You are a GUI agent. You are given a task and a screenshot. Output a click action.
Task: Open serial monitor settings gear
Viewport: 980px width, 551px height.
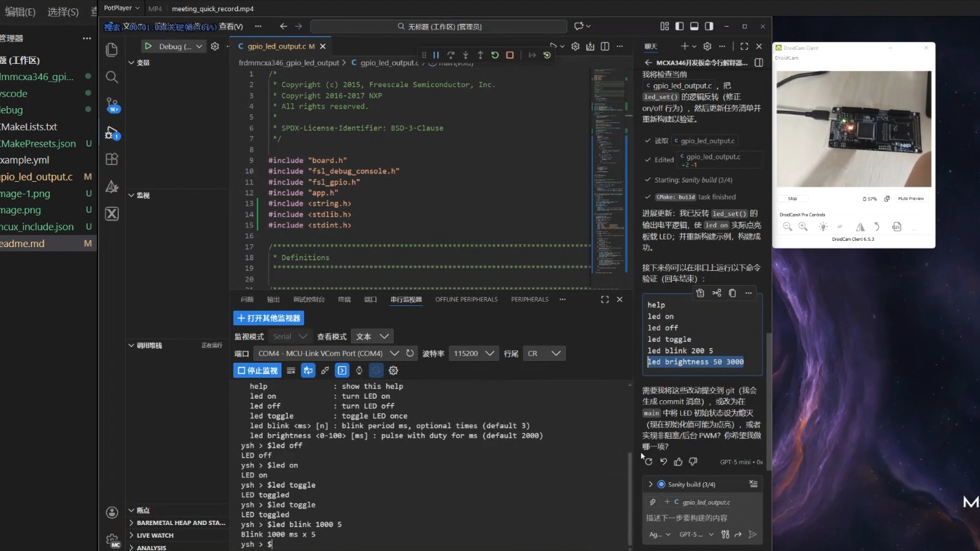pos(393,371)
